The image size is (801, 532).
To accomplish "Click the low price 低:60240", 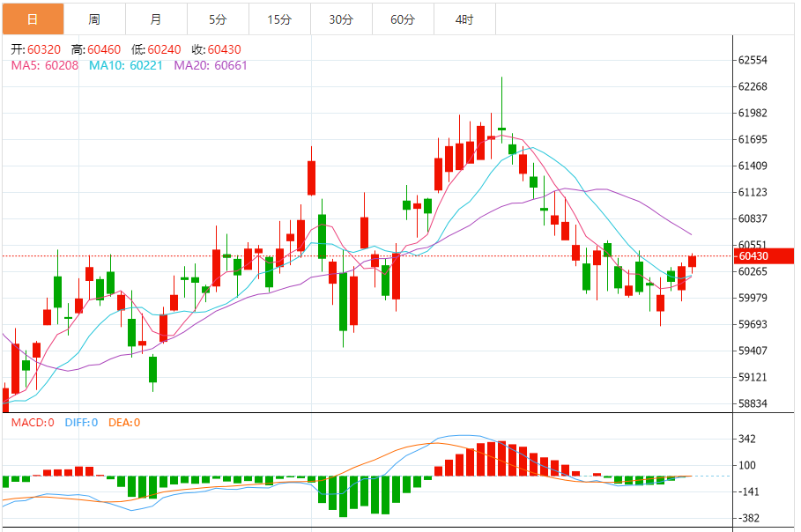I will tap(156, 49).
